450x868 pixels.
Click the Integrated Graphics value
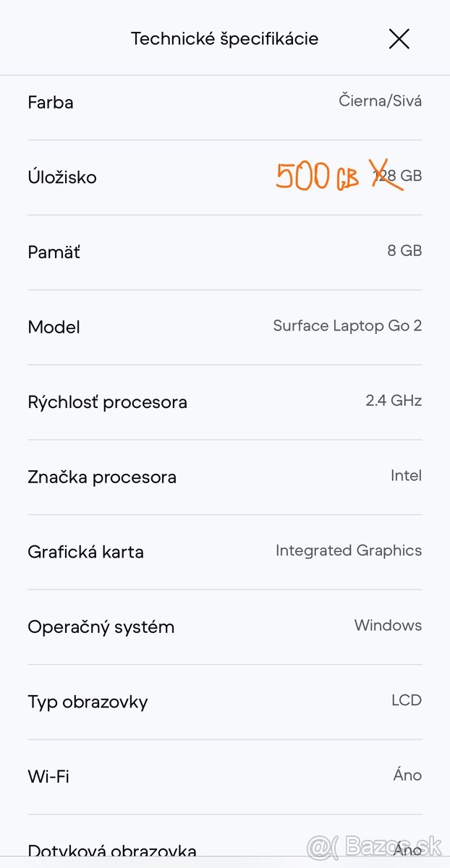[349, 550]
